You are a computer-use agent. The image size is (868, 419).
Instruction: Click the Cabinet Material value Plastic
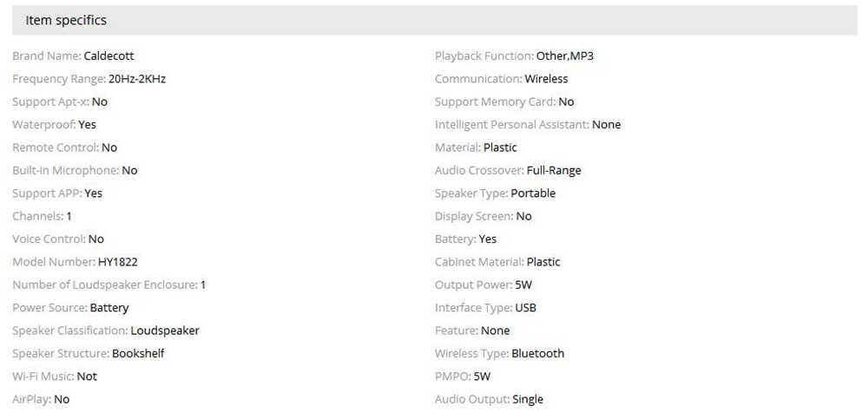[x=543, y=262]
